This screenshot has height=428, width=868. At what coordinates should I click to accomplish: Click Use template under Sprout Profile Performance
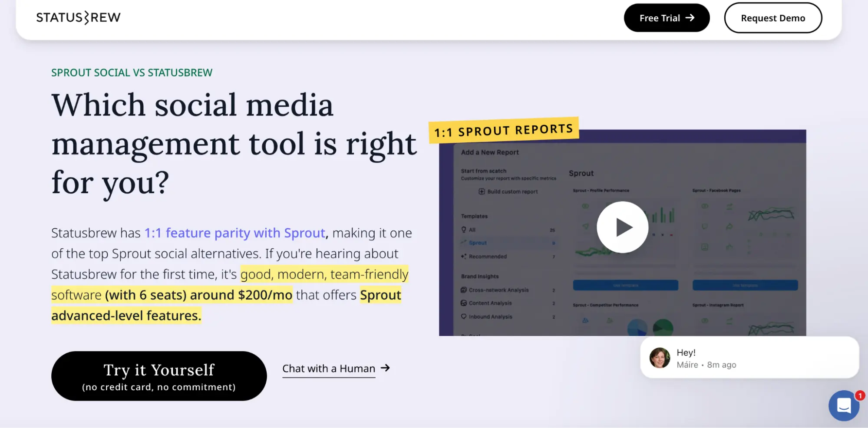click(x=625, y=285)
